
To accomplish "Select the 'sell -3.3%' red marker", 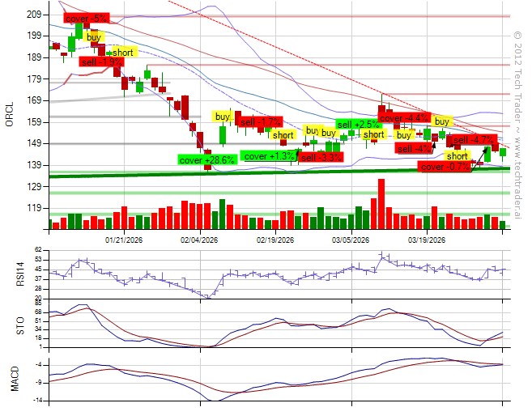I will tap(321, 158).
